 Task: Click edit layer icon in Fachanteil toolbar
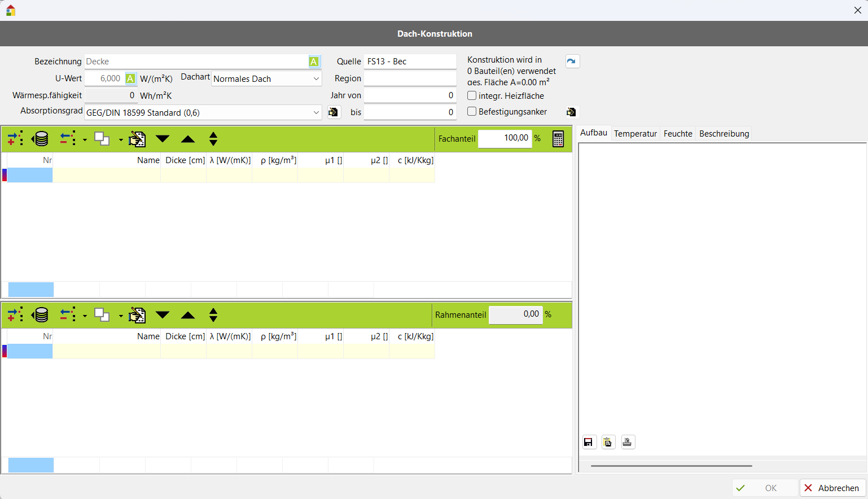point(137,139)
